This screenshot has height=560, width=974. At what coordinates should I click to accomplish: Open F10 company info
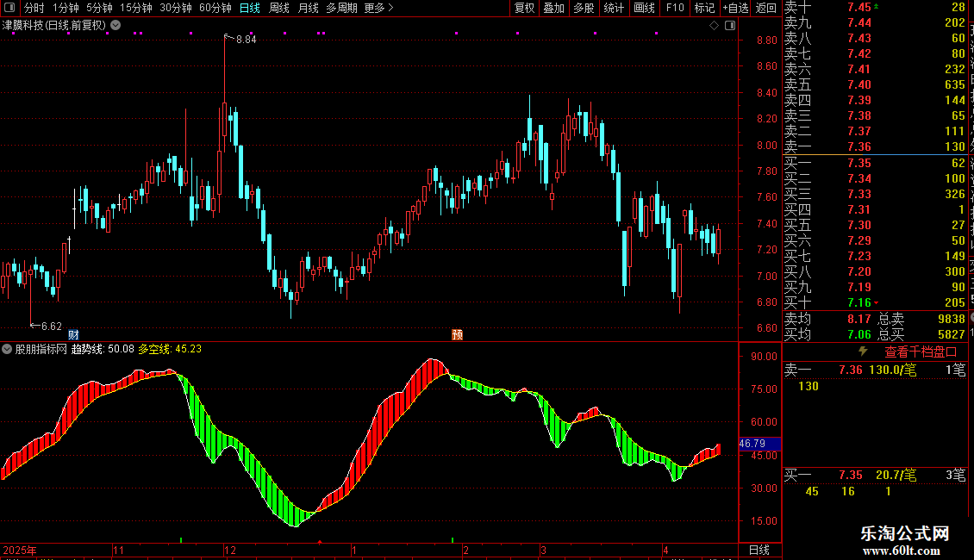pos(675,8)
